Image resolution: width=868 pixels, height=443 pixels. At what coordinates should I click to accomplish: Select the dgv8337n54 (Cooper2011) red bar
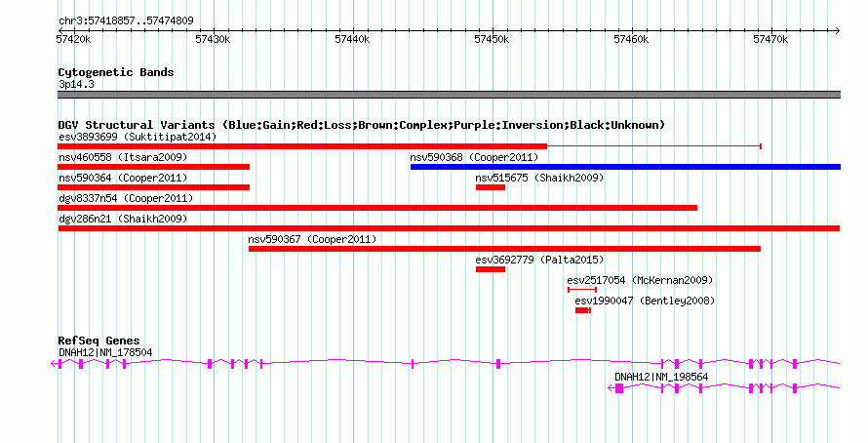point(377,208)
